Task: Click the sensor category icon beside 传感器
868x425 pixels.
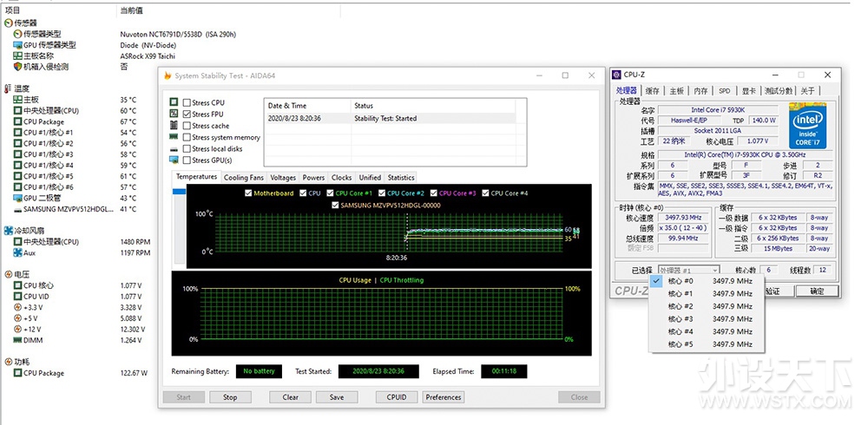Action: click(x=9, y=23)
